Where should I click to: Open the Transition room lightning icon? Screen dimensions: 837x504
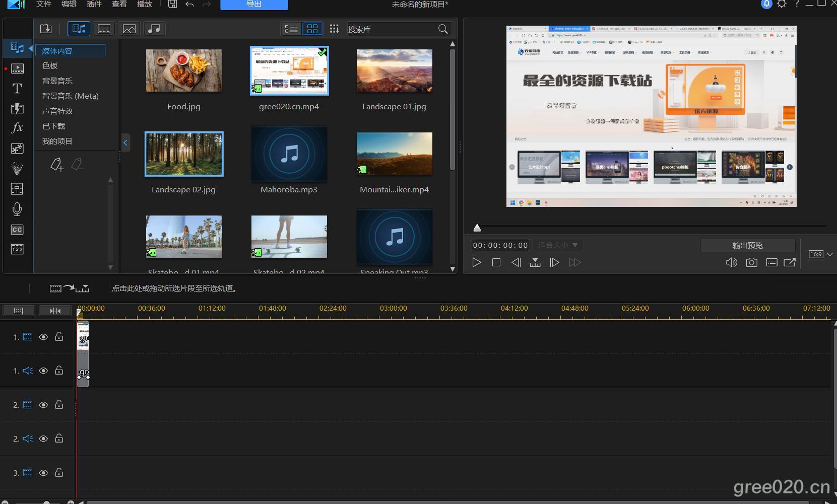[x=17, y=109]
